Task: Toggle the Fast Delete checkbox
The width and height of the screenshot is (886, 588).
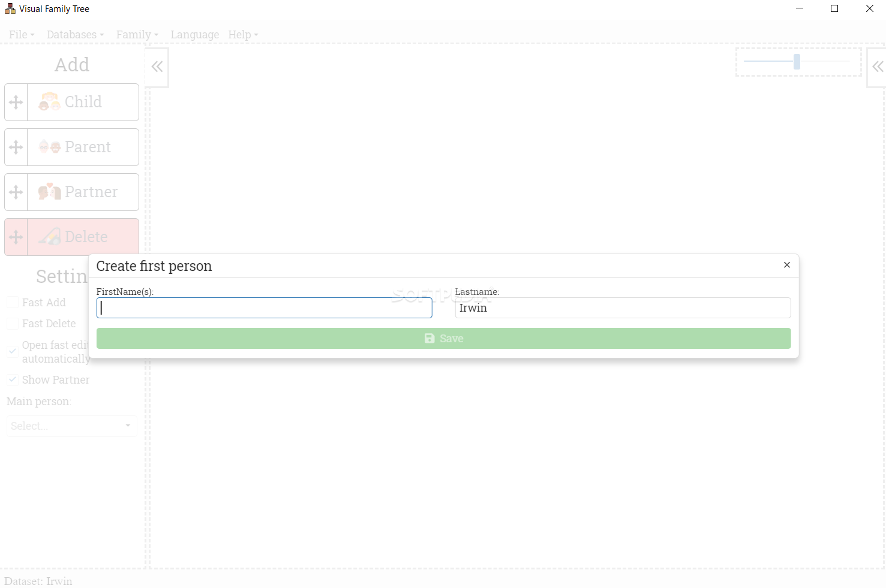Action: pos(13,324)
